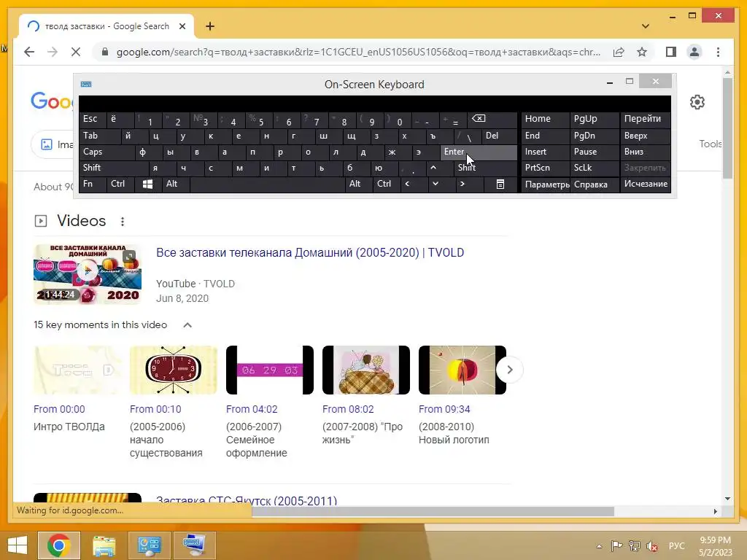The width and height of the screenshot is (747, 560).
Task: Click the Esc key on On-Screen Keyboard
Action: 93,120
